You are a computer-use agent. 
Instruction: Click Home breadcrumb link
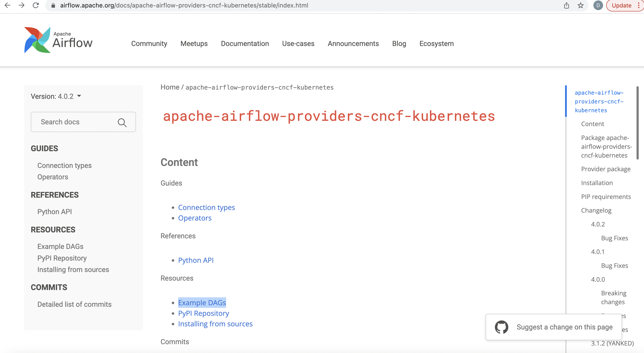click(x=170, y=87)
